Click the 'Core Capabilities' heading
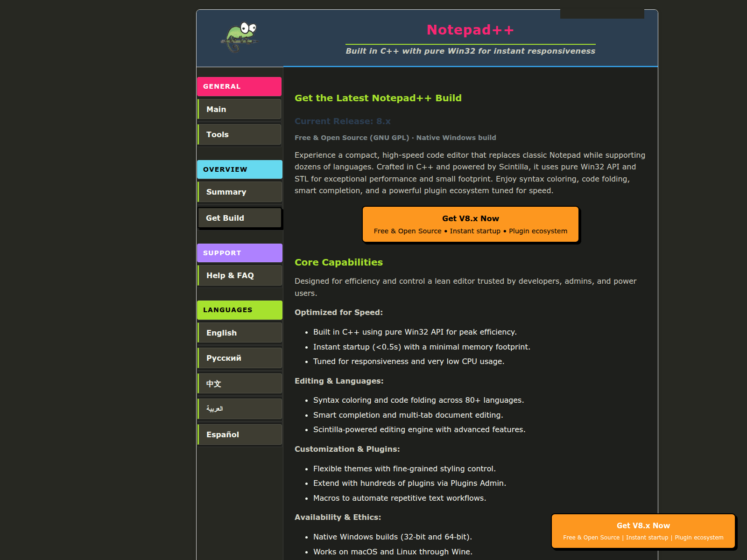 point(338,262)
